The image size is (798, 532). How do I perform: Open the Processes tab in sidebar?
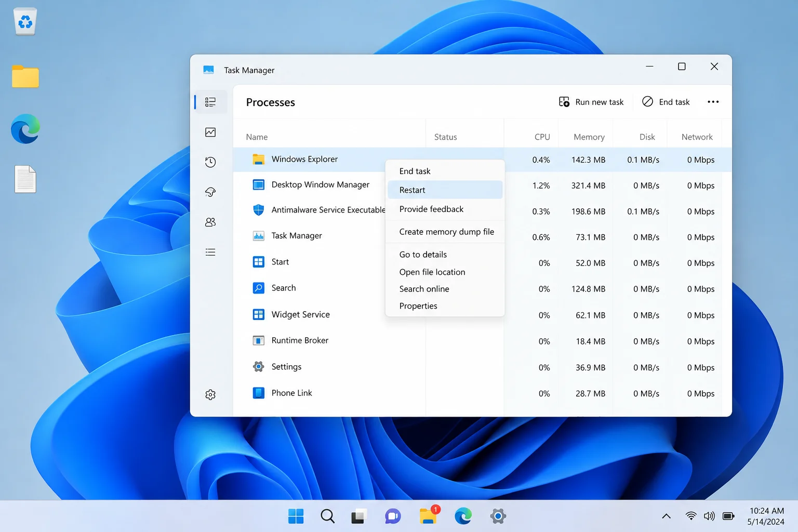point(210,102)
